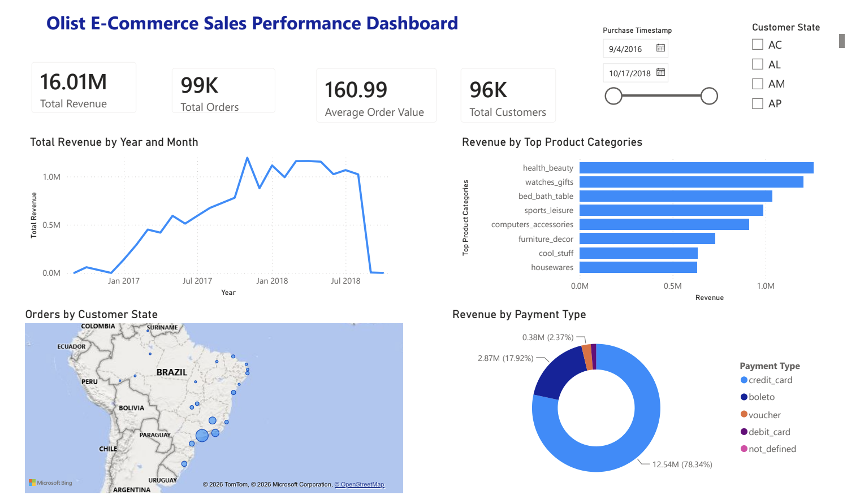Click the 'Olist E-Commerce Sales Performance Dashboard' heading
This screenshot has width=847, height=504.
[252, 23]
